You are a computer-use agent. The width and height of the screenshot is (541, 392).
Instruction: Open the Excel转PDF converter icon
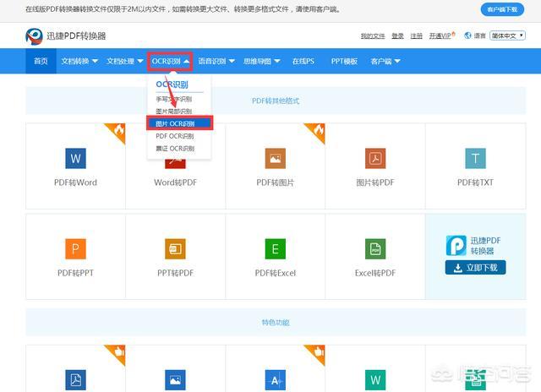point(375,248)
